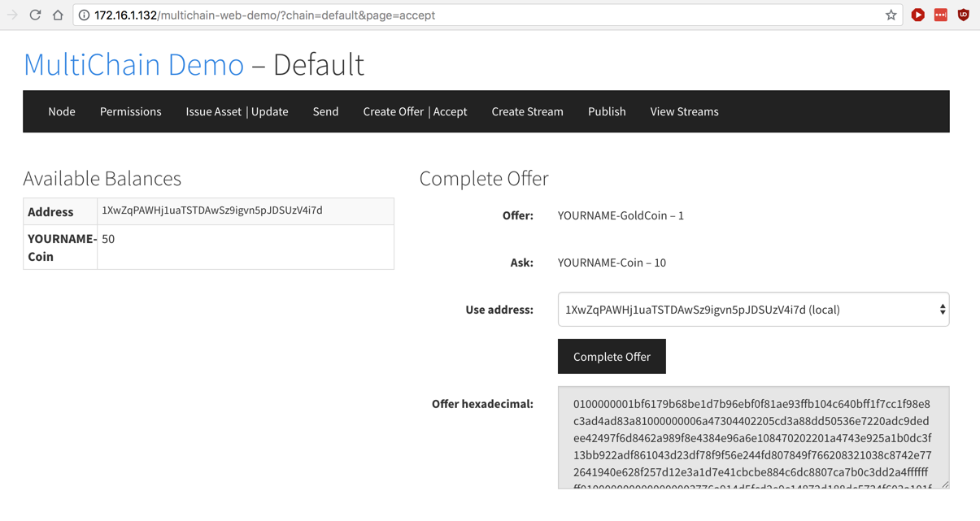Open the Node menu item
The width and height of the screenshot is (980, 521).
pos(62,111)
